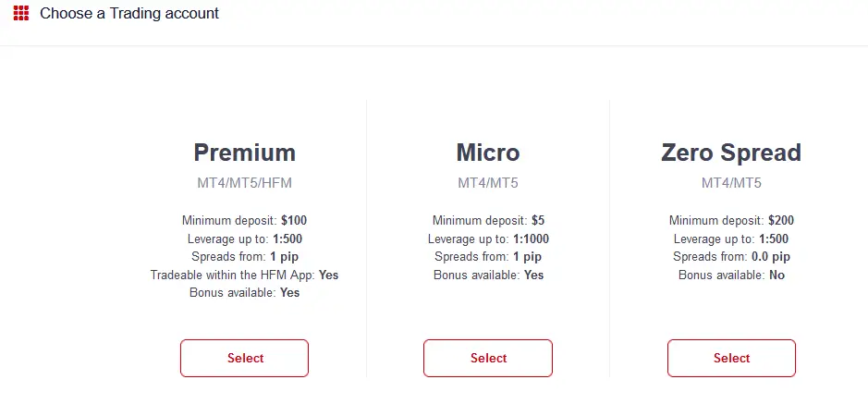The height and width of the screenshot is (404, 868).
Task: Select the Zero Spread account
Action: click(x=731, y=358)
